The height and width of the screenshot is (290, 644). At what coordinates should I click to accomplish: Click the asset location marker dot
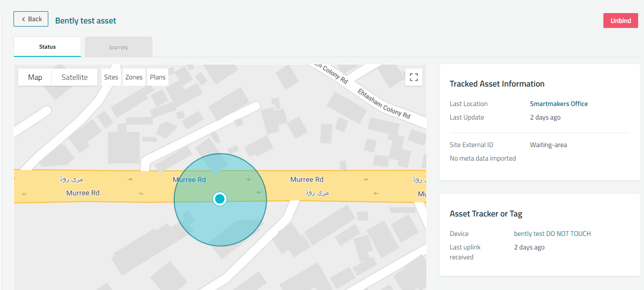tap(220, 199)
